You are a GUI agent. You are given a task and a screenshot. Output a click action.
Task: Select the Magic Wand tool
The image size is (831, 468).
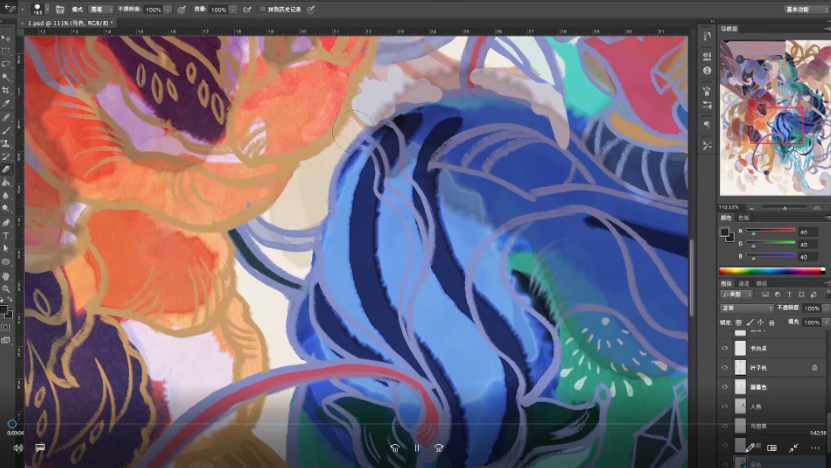click(x=6, y=77)
